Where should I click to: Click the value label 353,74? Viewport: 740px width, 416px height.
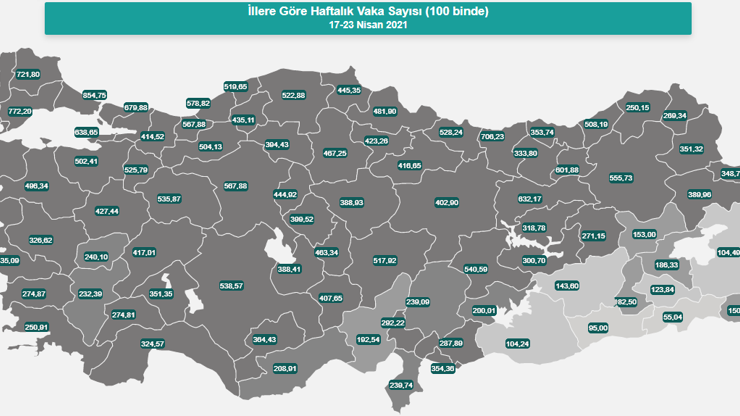coord(542,133)
